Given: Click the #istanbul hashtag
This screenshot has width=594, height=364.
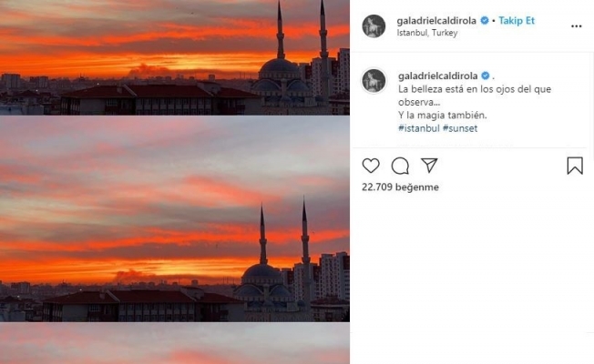Looking at the screenshot, I should pyautogui.click(x=418, y=128).
